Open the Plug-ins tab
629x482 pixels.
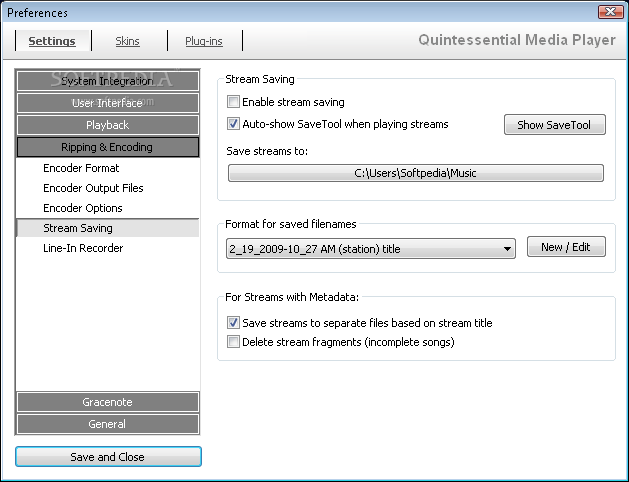[x=204, y=41]
